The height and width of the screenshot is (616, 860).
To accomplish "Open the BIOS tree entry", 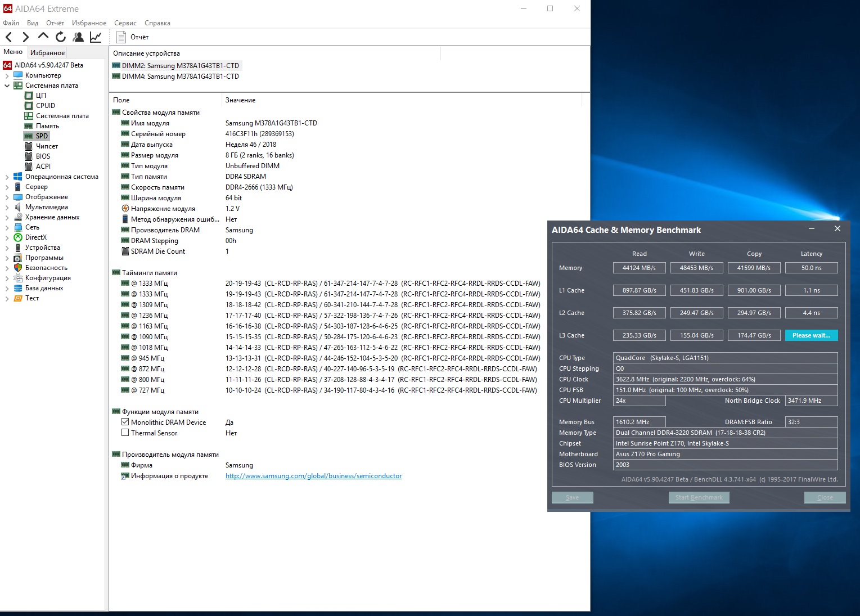I will pos(43,156).
